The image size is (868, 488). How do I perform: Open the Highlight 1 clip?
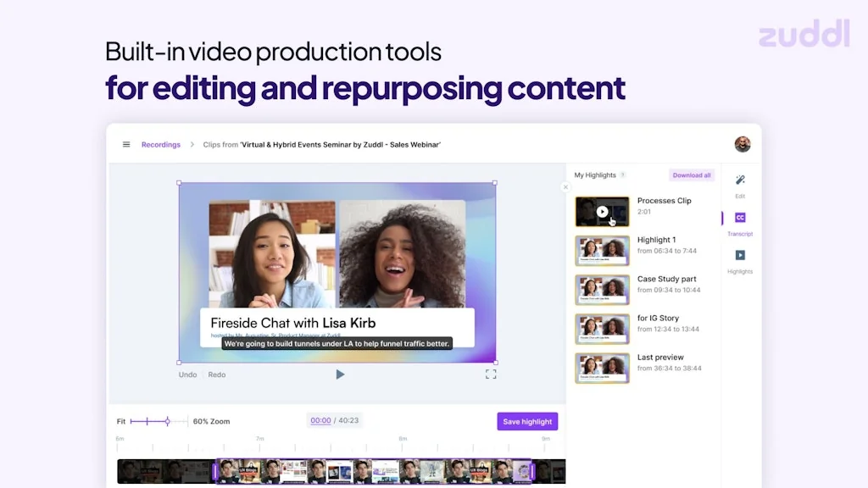pos(602,250)
